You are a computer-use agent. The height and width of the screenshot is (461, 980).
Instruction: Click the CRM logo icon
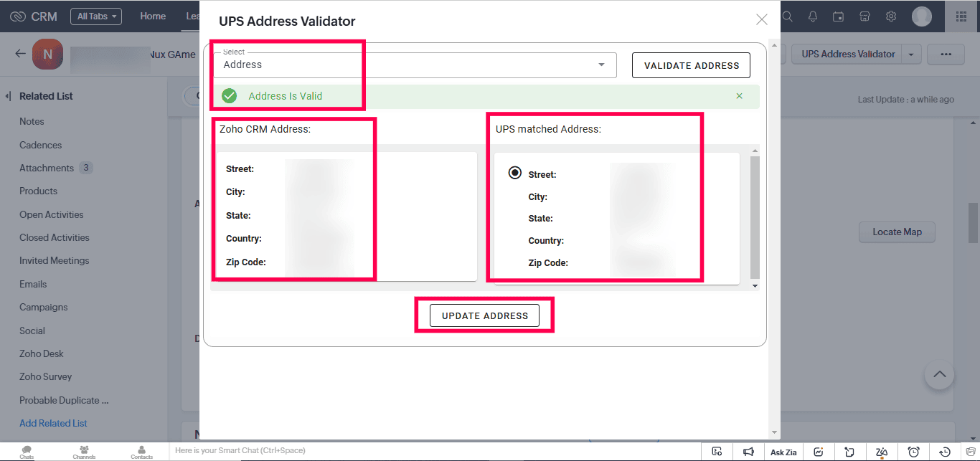[18, 16]
